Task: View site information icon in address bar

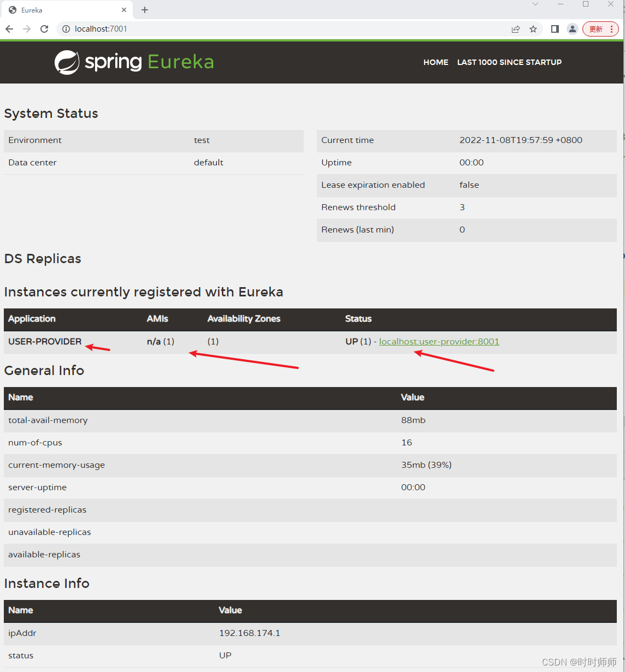Action: (66, 29)
